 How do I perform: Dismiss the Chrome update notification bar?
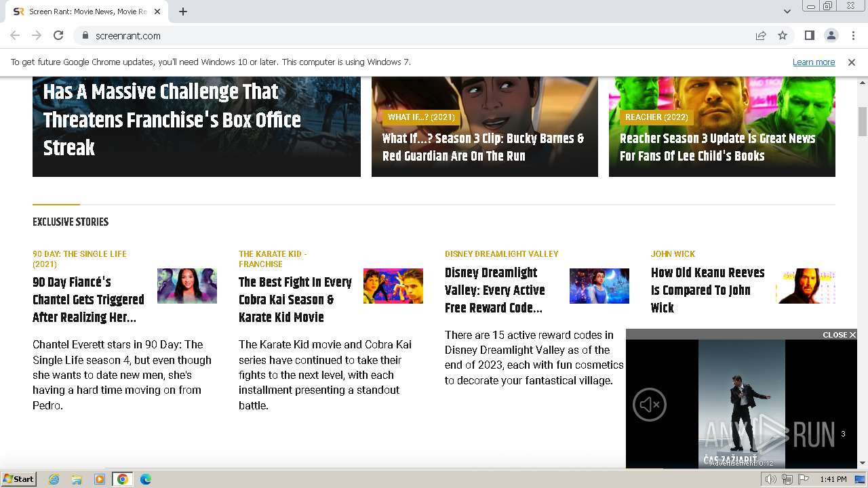pos(852,62)
